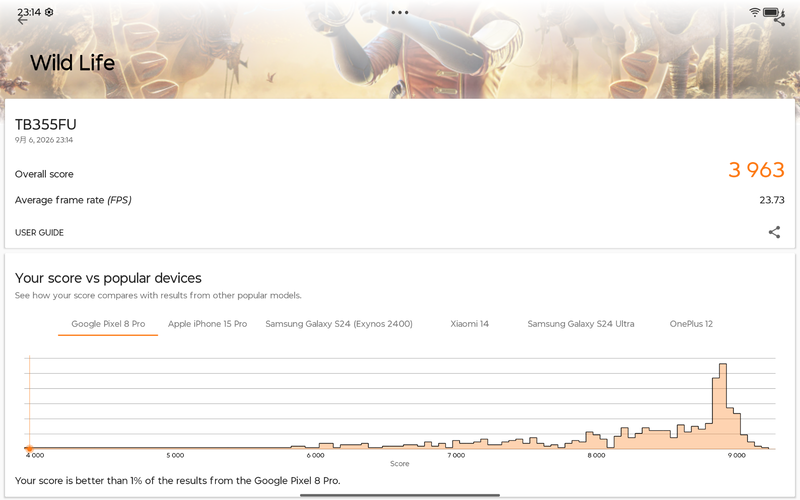800x500 pixels.
Task: Tap the gear icon beside the clock
Action: click(x=49, y=12)
